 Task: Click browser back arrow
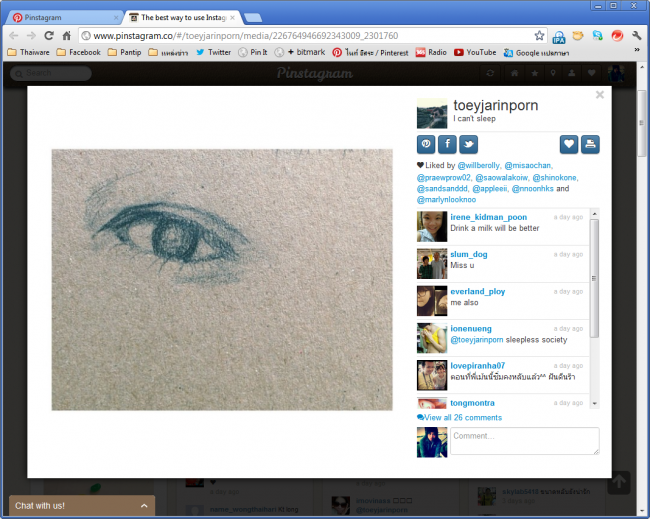click(x=14, y=36)
